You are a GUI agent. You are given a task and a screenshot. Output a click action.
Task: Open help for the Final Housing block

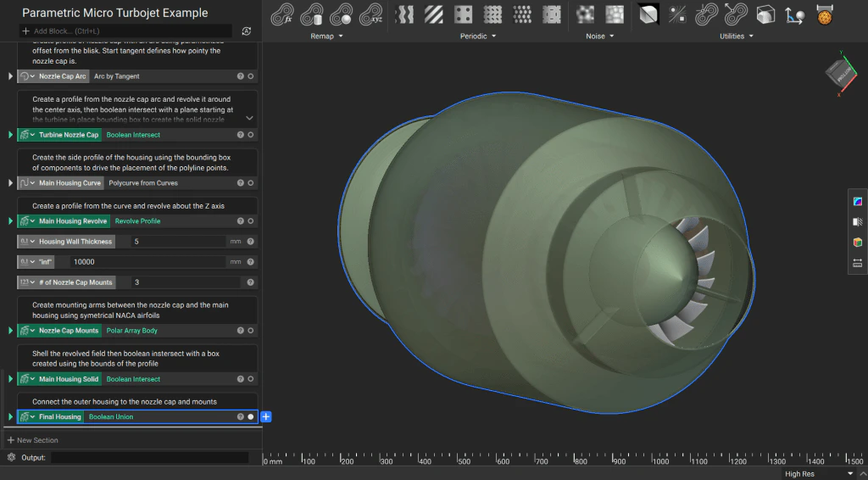(x=241, y=417)
